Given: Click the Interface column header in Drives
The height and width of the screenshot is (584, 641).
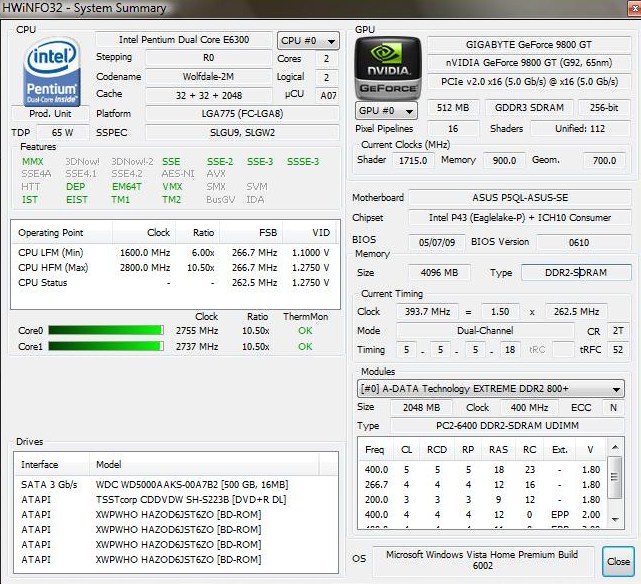Looking at the screenshot, I should pyautogui.click(x=52, y=464).
